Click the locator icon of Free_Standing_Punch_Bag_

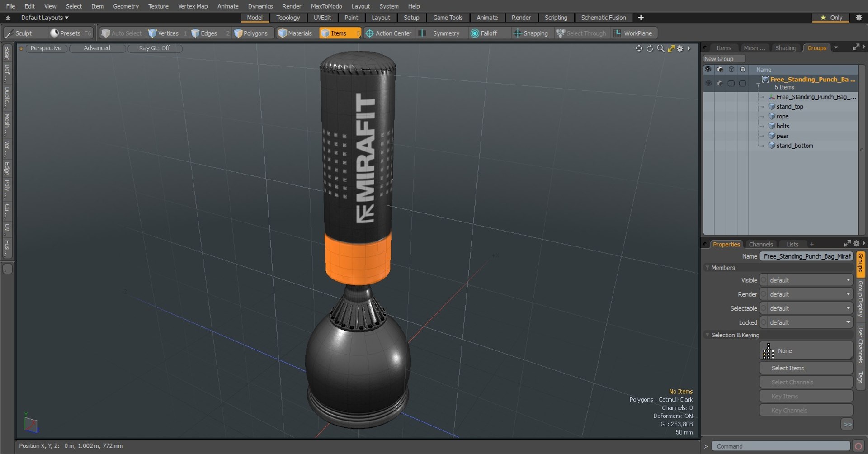coord(772,97)
